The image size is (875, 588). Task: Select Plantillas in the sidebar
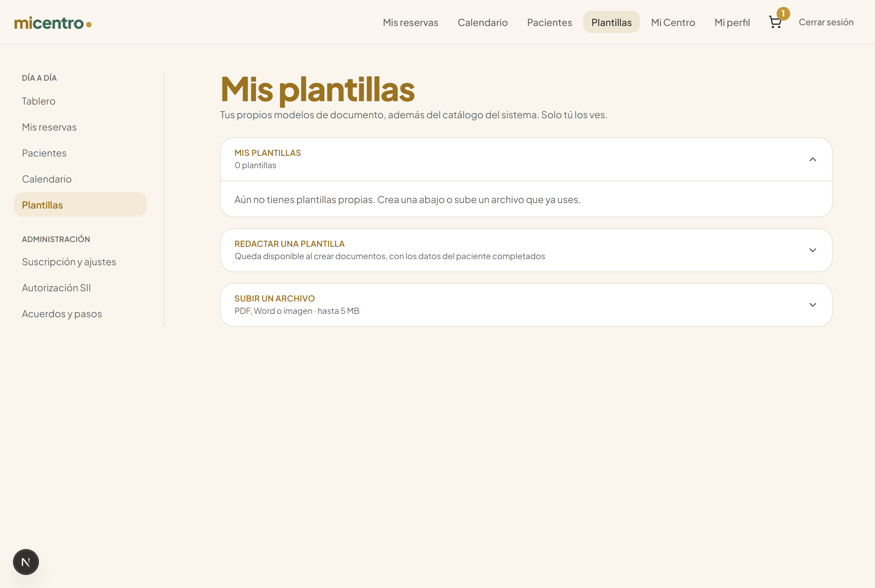click(80, 205)
